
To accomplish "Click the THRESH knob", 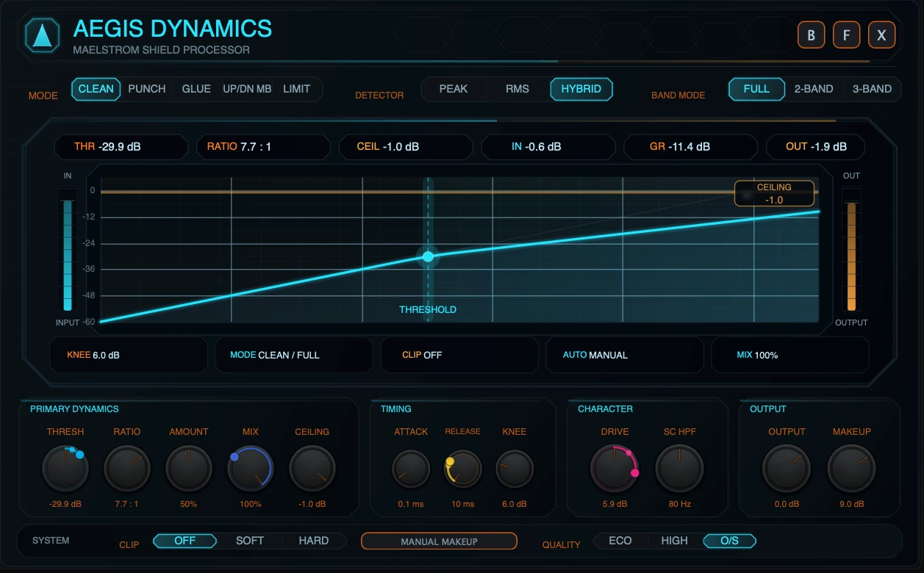I will tap(65, 469).
